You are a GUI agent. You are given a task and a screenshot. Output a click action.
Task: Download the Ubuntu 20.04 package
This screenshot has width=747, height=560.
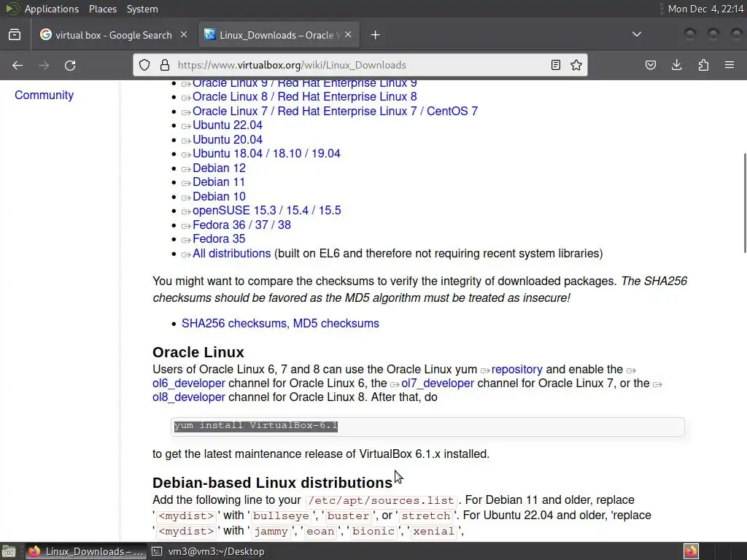coord(228,139)
